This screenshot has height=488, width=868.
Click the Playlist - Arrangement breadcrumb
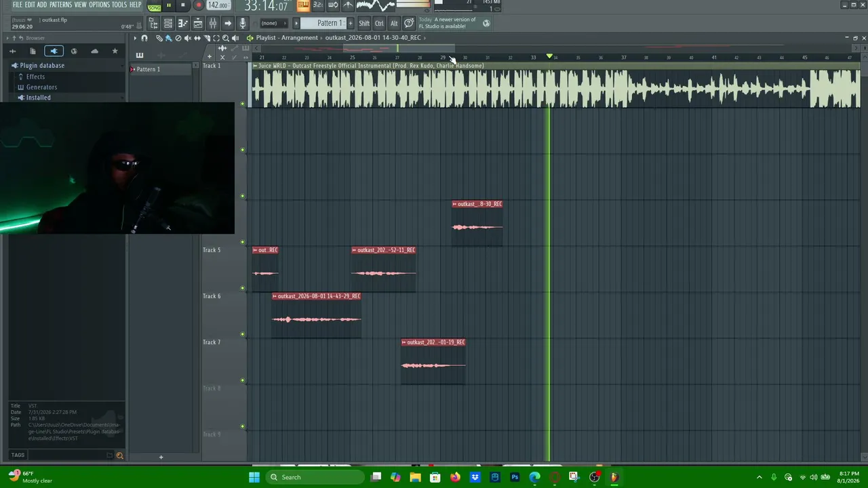(287, 38)
